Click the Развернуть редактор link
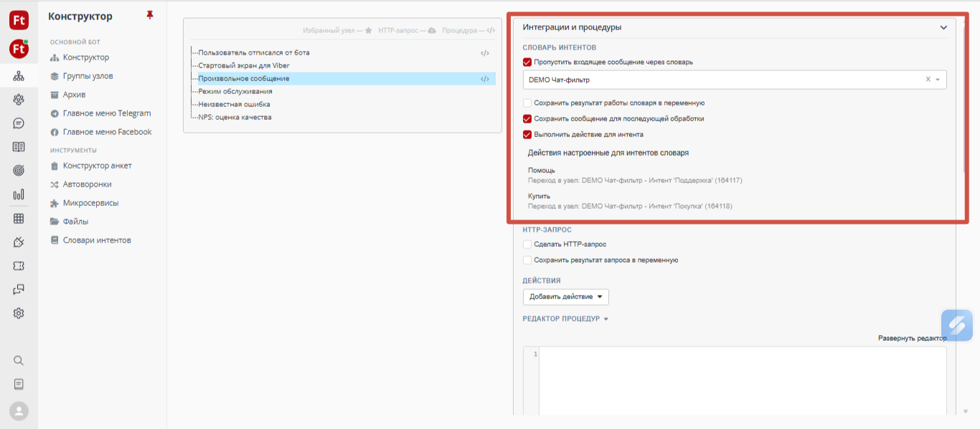 coord(912,338)
